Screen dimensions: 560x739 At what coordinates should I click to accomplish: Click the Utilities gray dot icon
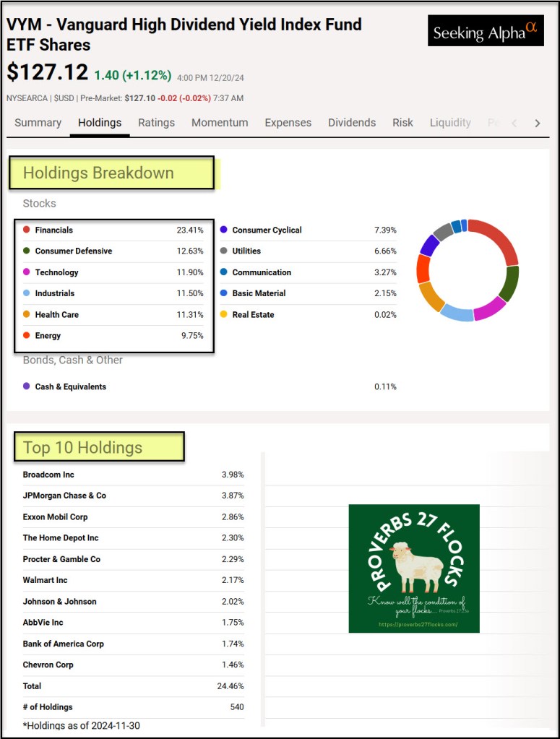tap(224, 251)
